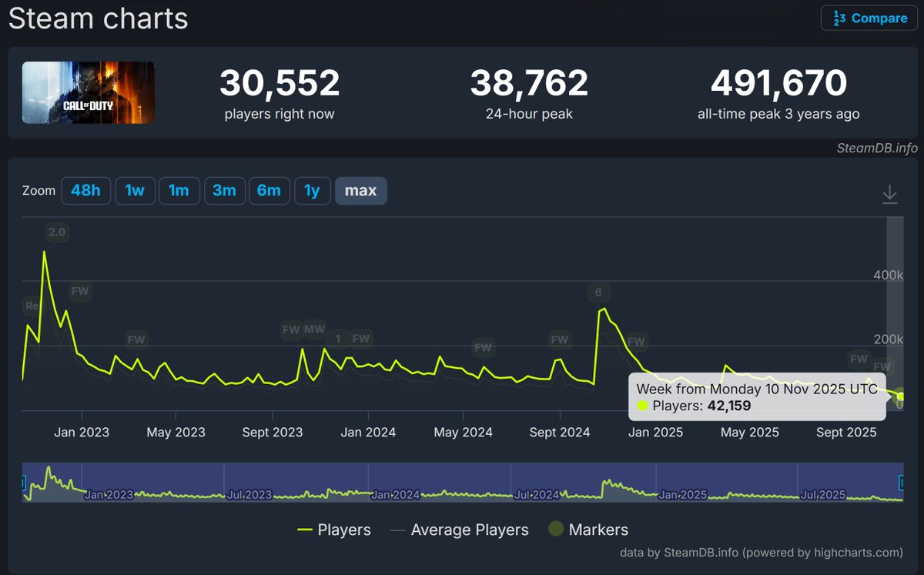Click the tooltip's Players: 42,159 text

click(x=701, y=406)
